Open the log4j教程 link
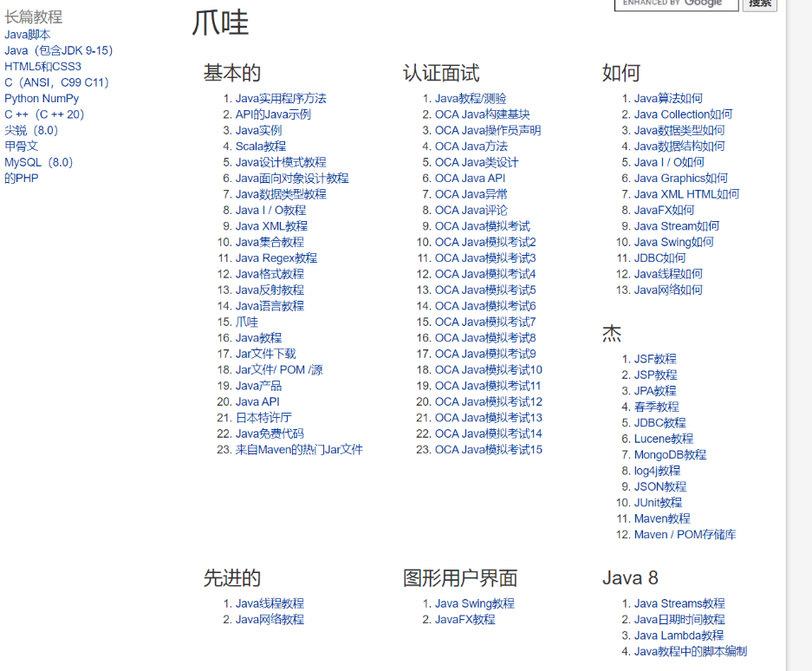 tap(657, 471)
